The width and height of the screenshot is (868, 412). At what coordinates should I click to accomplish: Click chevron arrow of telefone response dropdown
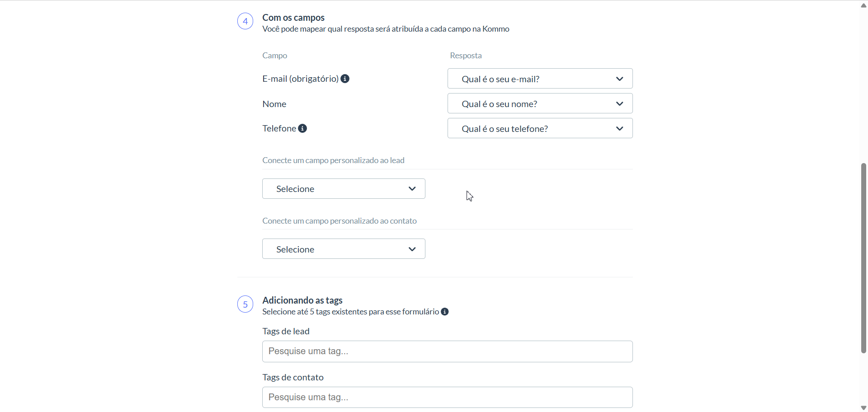tap(619, 128)
